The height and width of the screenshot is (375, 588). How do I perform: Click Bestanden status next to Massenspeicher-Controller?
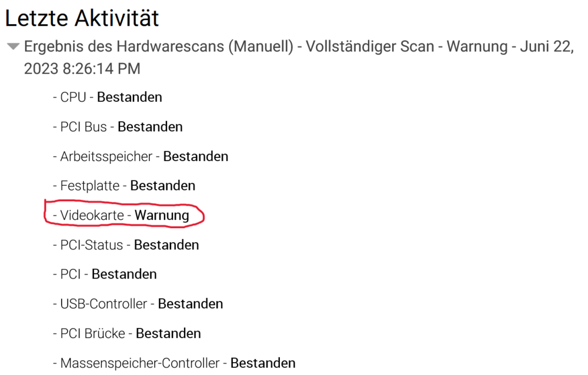[x=263, y=363]
